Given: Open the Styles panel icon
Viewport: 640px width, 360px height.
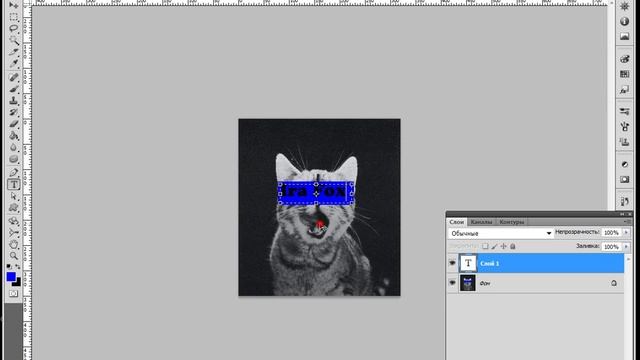Looking at the screenshot, I should 624,90.
